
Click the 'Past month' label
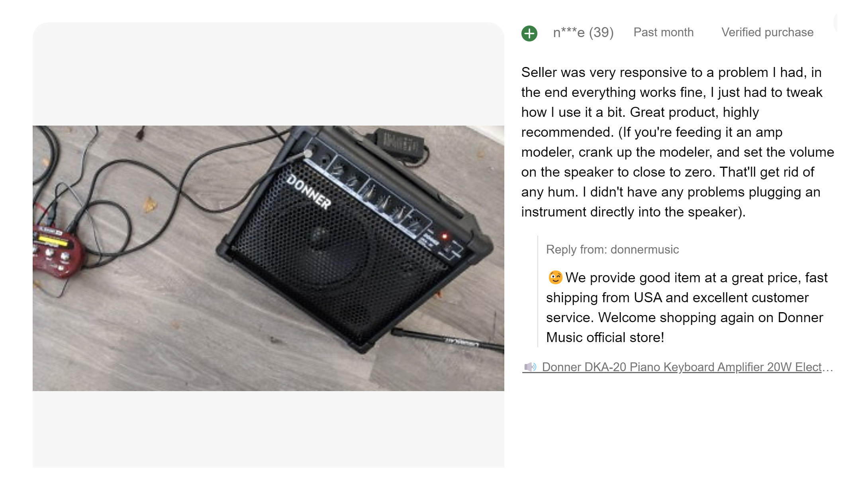pos(663,33)
